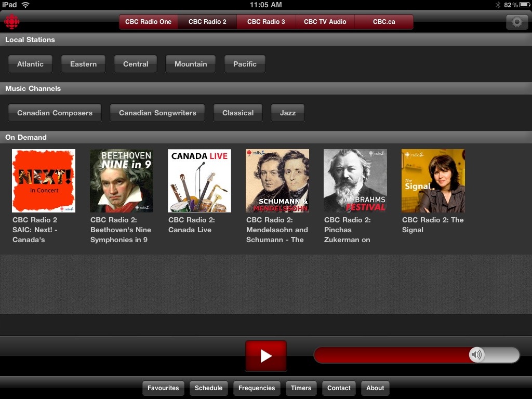This screenshot has height=399, width=532.
Task: Switch to the CBC Radio 2 tab
Action: click(207, 22)
